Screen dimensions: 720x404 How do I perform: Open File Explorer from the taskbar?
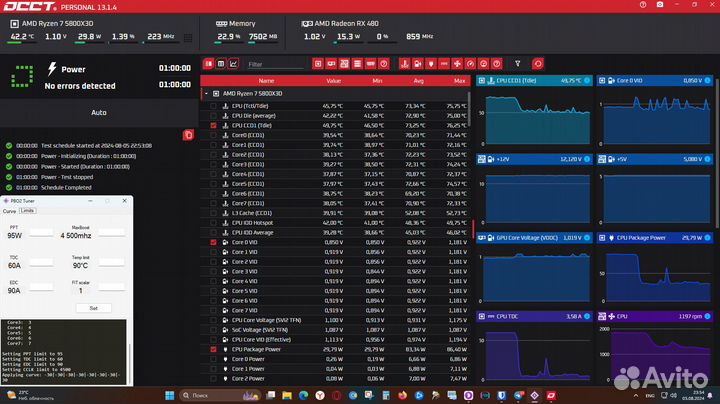pyautogui.click(x=287, y=395)
